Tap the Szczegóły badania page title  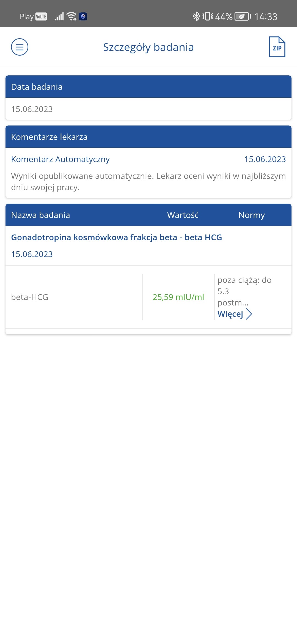click(x=148, y=47)
